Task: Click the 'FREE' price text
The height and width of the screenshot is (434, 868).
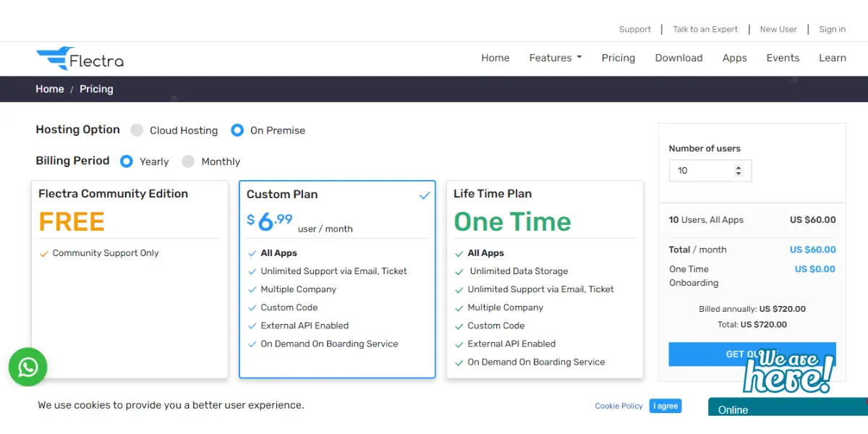Action: point(72,221)
